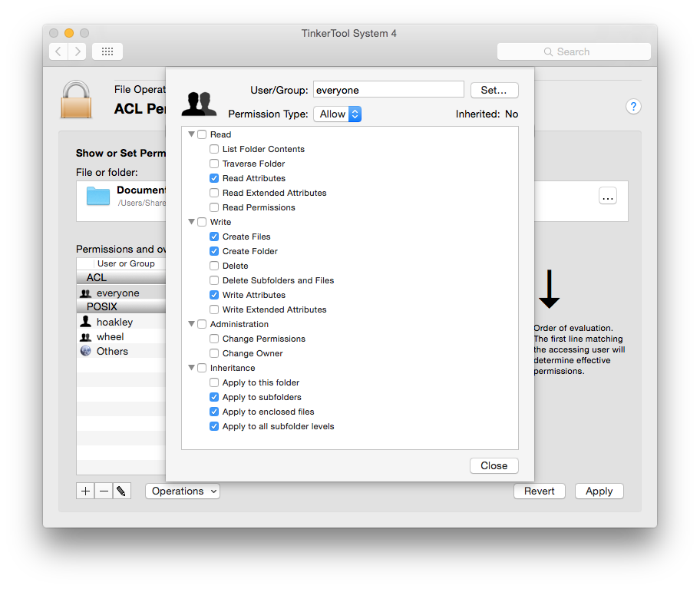Click the plus button to add entry
The width and height of the screenshot is (700, 589).
pyautogui.click(x=85, y=491)
